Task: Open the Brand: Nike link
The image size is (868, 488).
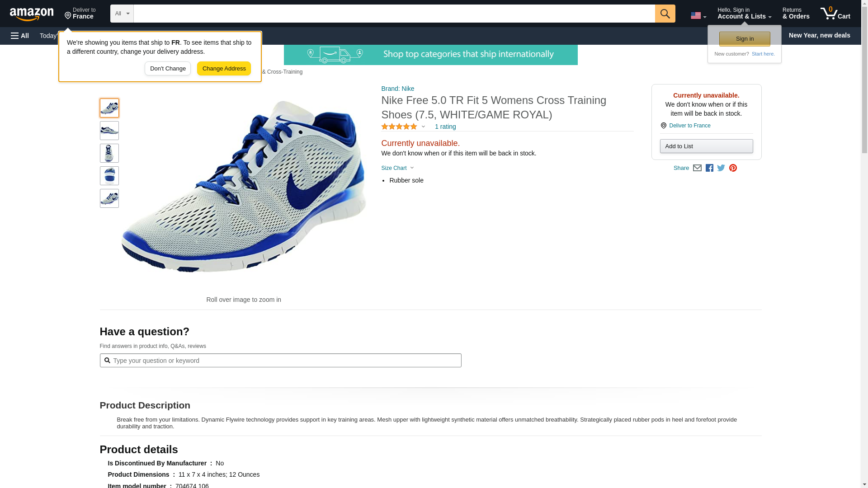Action: coord(397,89)
